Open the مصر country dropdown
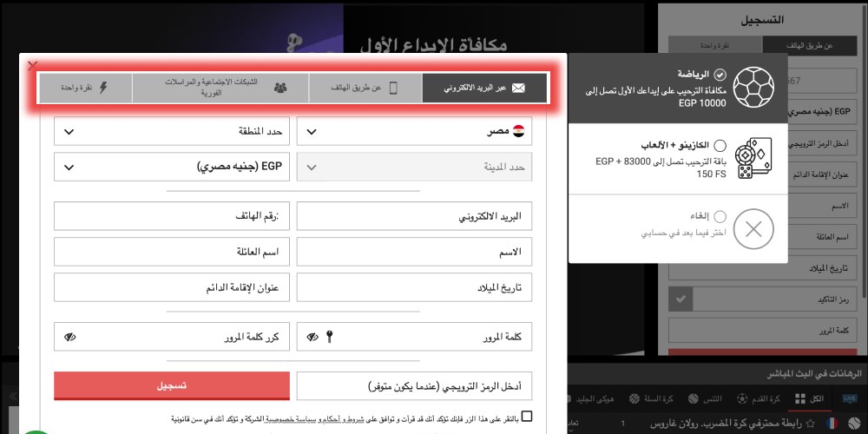The image size is (868, 434). pos(414,131)
